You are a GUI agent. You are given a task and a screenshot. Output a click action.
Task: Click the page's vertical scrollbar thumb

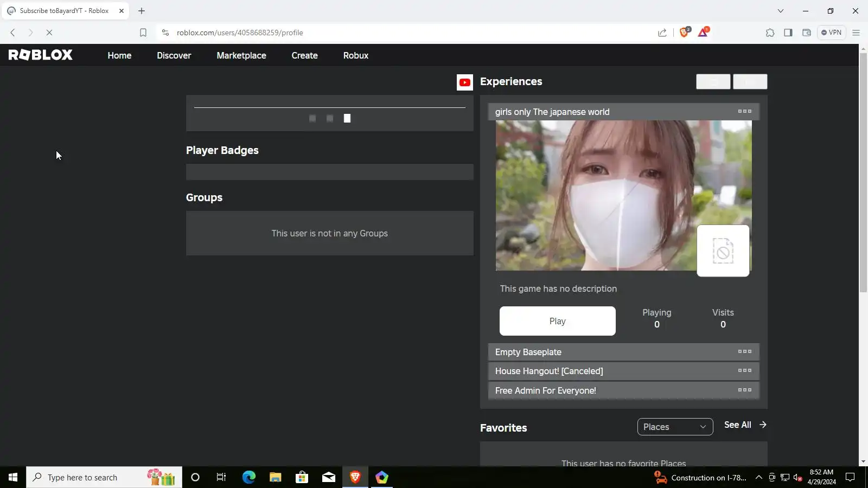click(863, 172)
